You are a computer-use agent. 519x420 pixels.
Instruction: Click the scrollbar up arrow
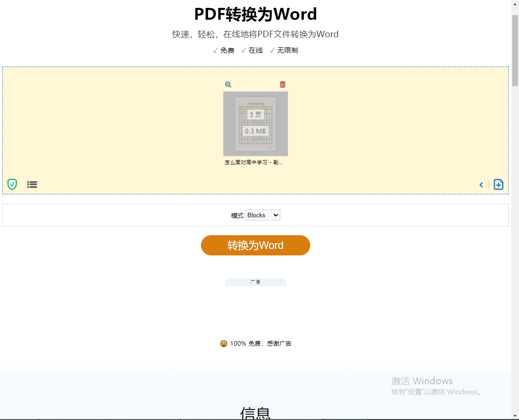point(515,4)
